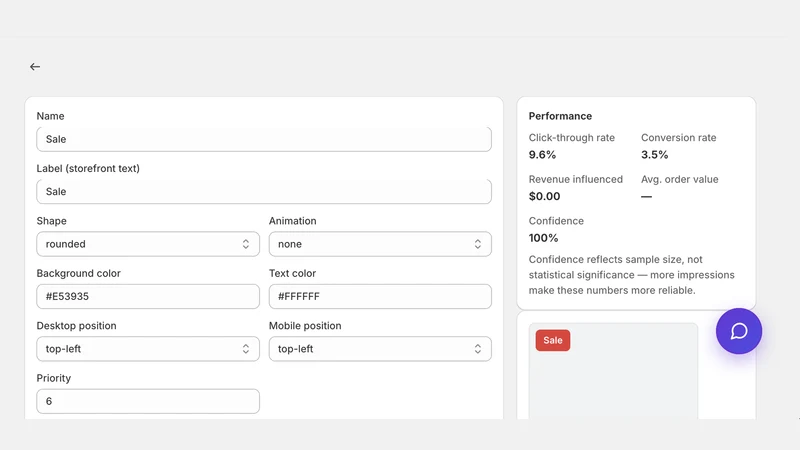Open the Desktop position top-left dropdown

(x=148, y=349)
